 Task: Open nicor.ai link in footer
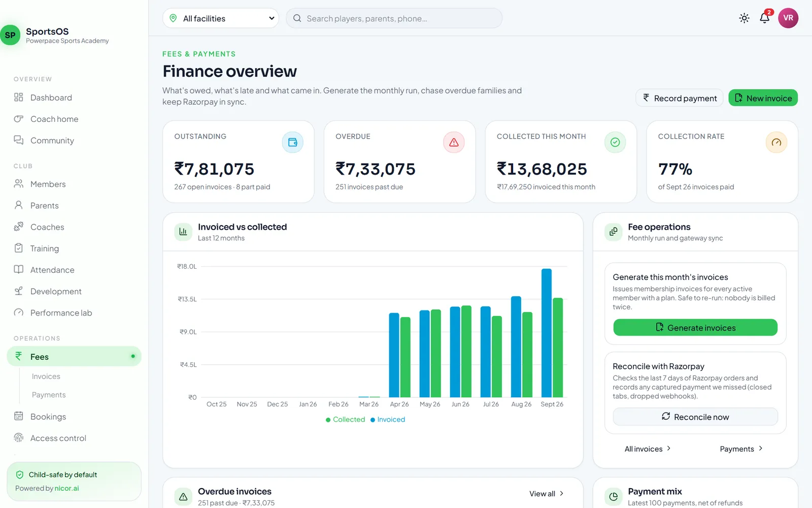[x=66, y=488]
